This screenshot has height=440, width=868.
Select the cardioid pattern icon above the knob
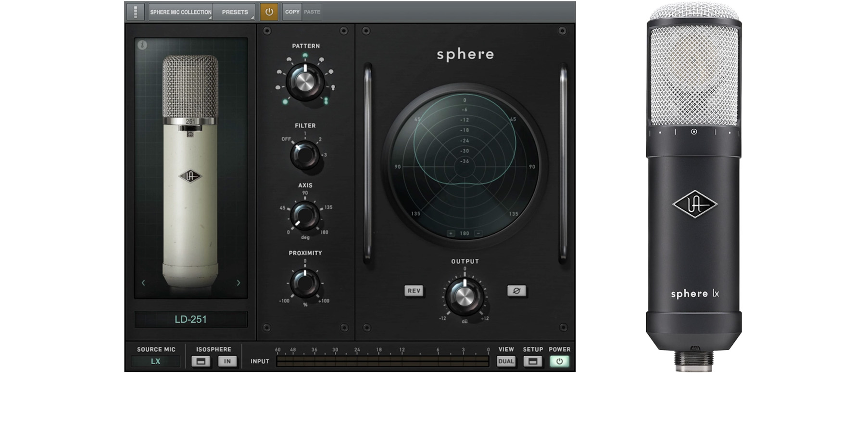305,56
